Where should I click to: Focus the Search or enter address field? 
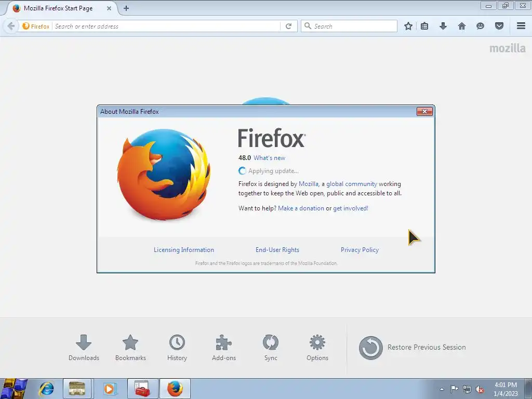166,26
